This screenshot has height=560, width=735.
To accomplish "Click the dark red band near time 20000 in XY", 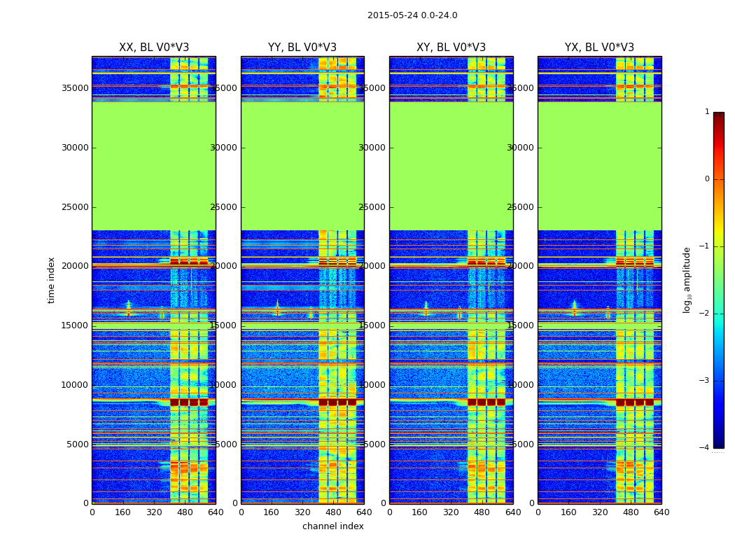I will [x=486, y=262].
